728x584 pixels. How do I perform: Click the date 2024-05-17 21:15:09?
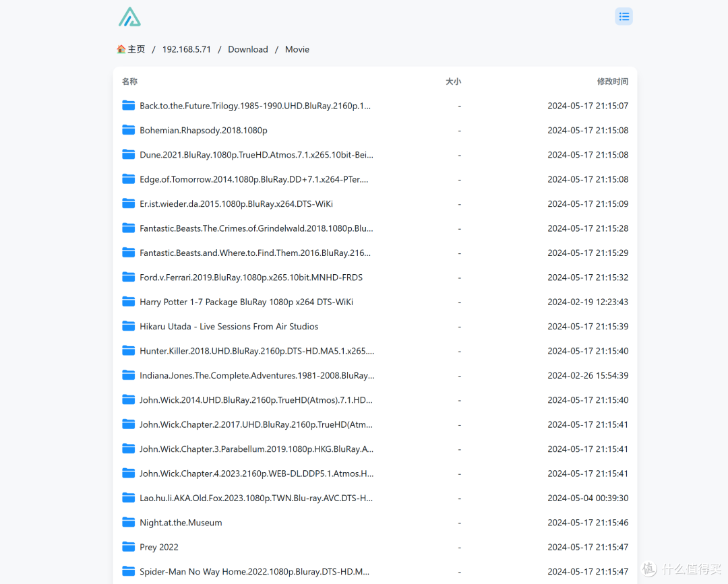pos(588,203)
